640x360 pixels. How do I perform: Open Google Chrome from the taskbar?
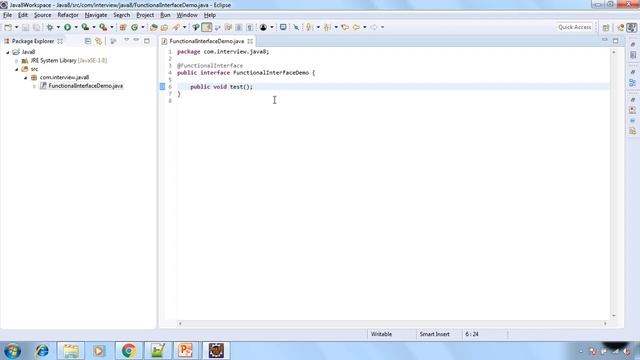(x=129, y=351)
